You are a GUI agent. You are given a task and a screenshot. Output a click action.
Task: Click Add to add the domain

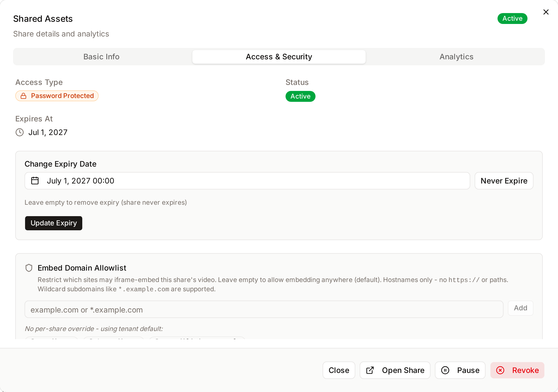point(520,308)
